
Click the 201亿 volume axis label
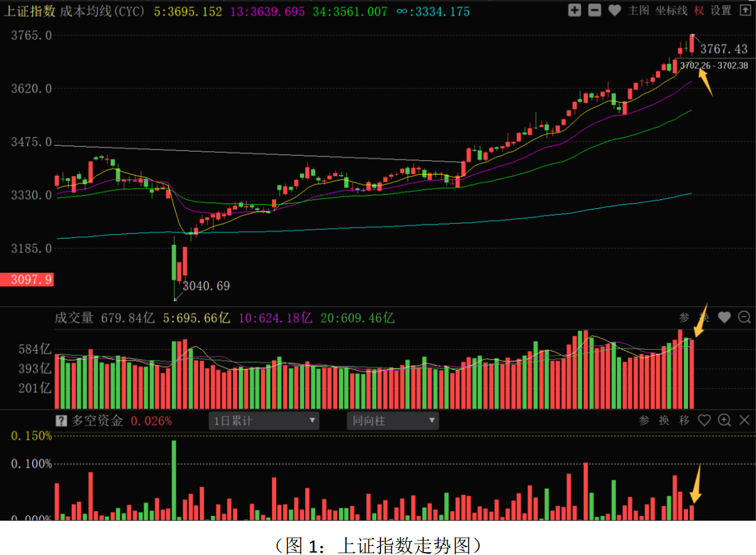pos(34,388)
